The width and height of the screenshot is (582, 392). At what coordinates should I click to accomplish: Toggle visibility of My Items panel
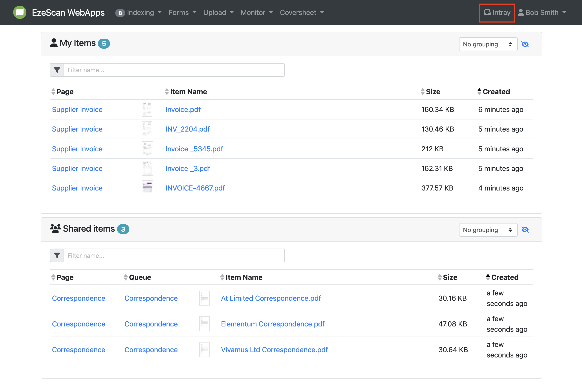(x=525, y=44)
